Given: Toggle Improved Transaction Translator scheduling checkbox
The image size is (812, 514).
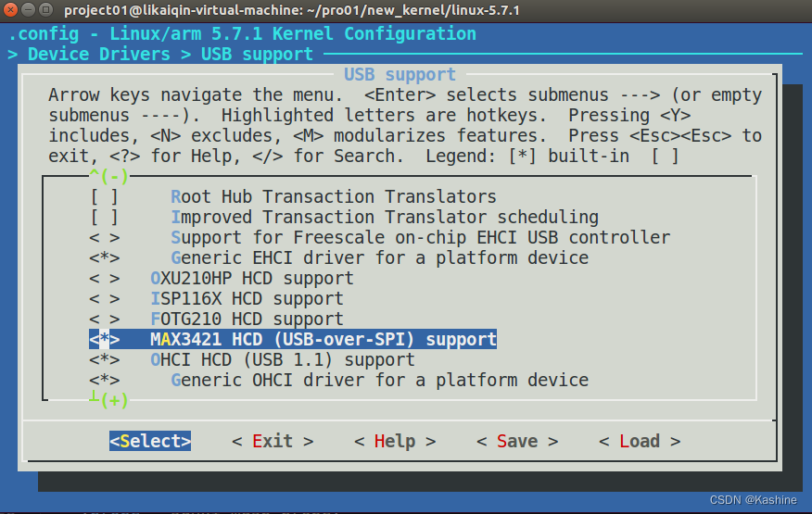Looking at the screenshot, I should [x=104, y=217].
